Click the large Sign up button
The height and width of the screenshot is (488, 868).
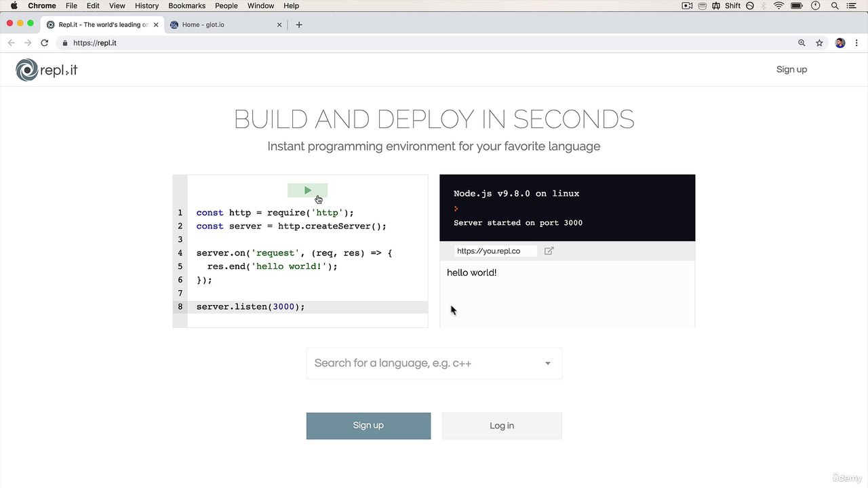[x=368, y=426]
